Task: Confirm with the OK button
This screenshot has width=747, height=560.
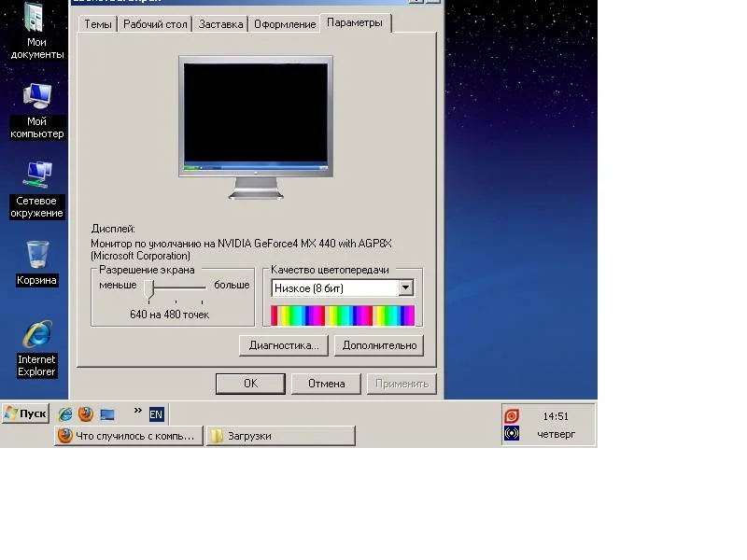Action: [250, 384]
